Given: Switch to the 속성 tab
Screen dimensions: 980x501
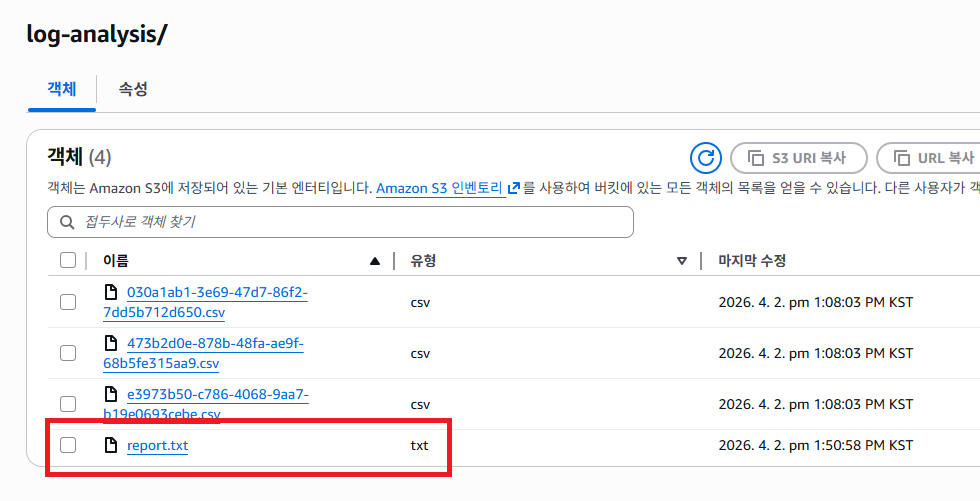Looking at the screenshot, I should pyautogui.click(x=133, y=89).
